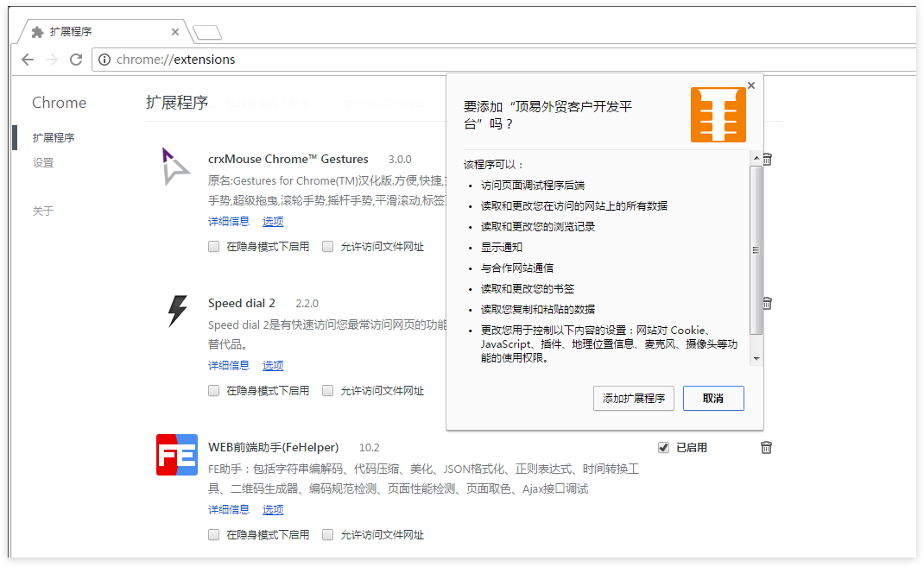
Task: Click the orange 顶易 extension logo
Action: 718,115
